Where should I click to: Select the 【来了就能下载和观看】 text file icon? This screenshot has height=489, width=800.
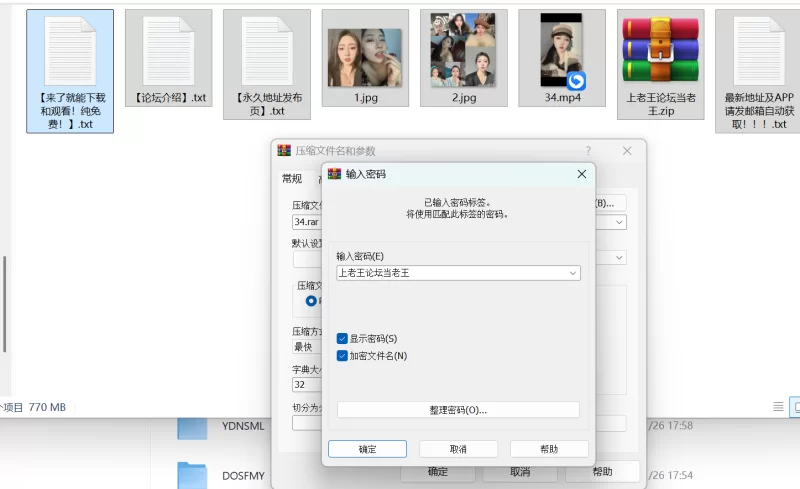(70, 50)
